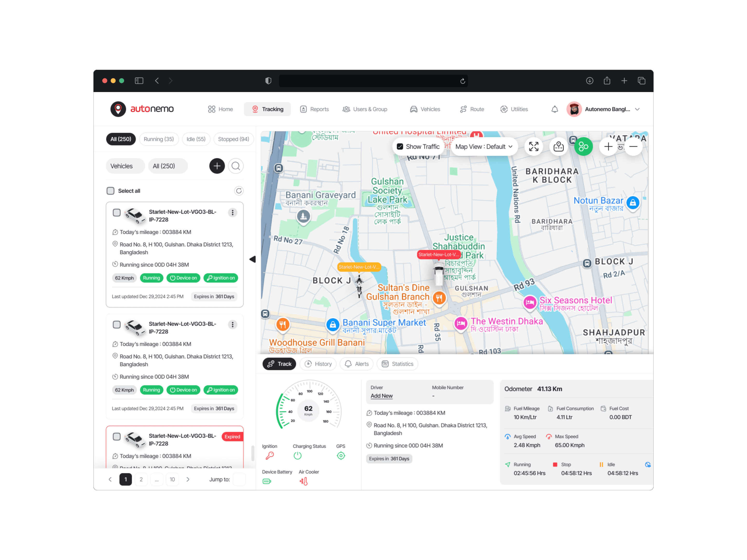Open notifications bell
This screenshot has width=747, height=560.
point(555,109)
